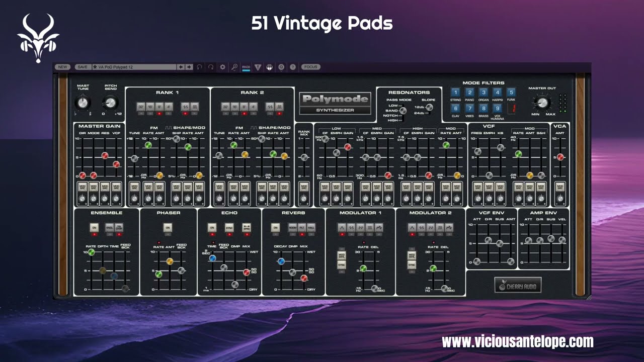
Task: Toggle Rank 1 32' footage button
Action: pos(140,106)
